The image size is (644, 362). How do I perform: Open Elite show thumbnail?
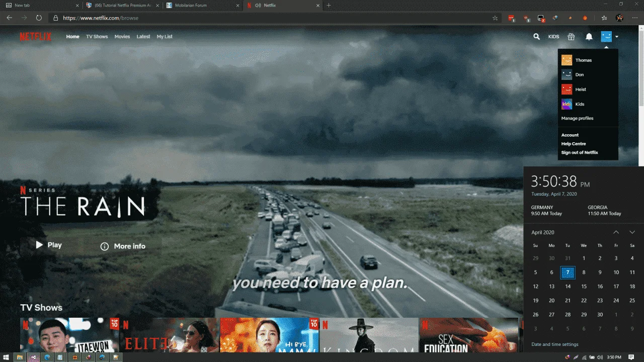[169, 335]
